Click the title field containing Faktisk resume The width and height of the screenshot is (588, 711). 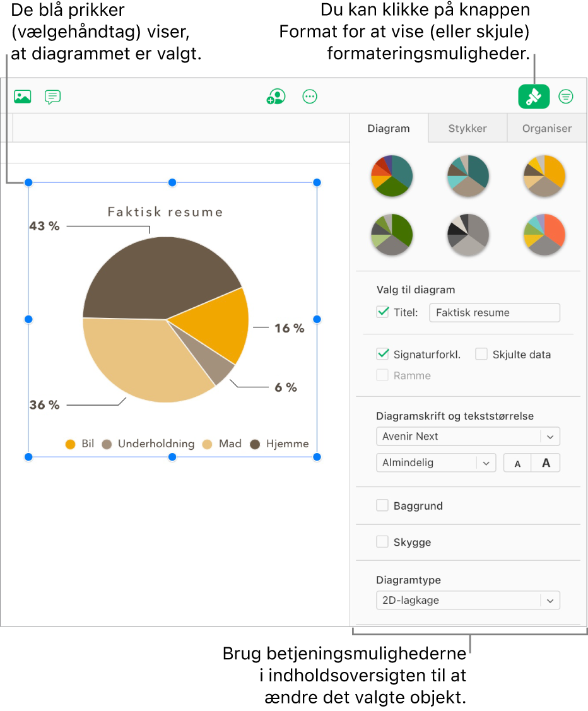tap(495, 312)
